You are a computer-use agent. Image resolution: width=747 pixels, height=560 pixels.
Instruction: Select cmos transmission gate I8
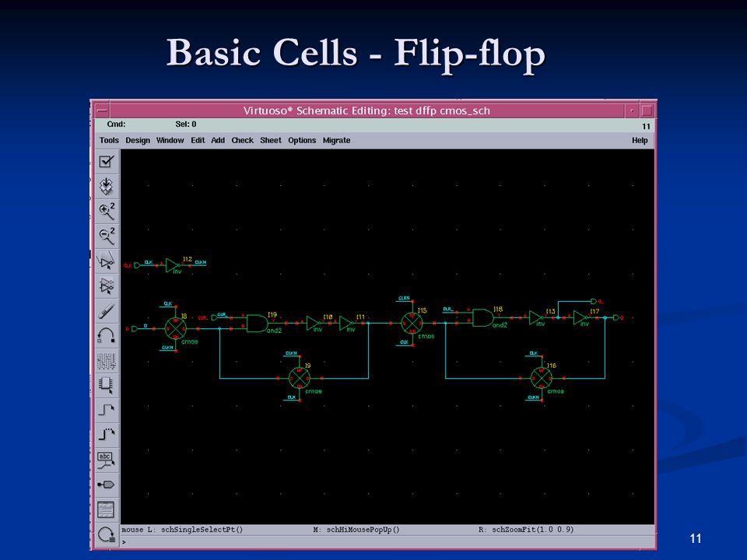(x=175, y=328)
